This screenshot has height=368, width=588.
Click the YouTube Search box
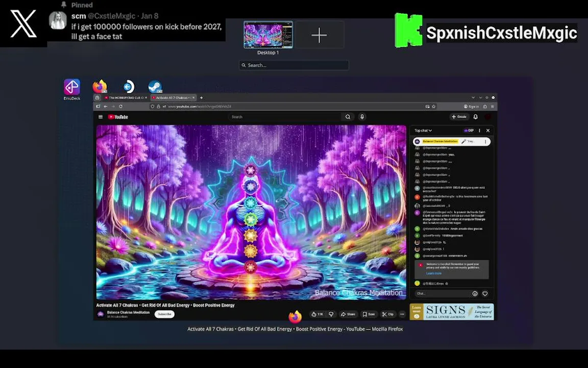pos(285,117)
